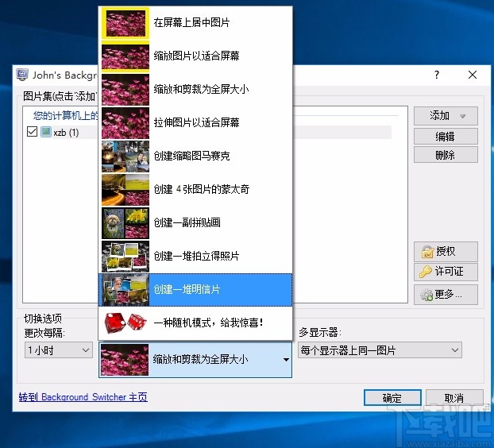Click the thumbnail mosaic preview image
This screenshot has width=494, height=448.
(125, 156)
